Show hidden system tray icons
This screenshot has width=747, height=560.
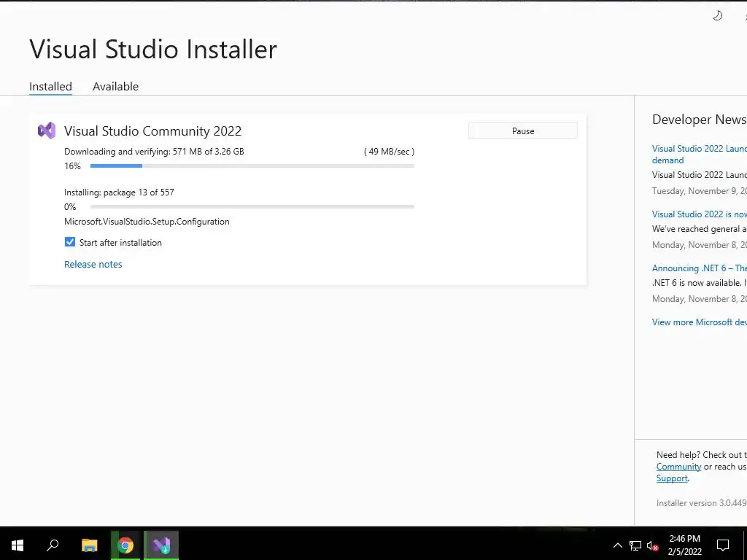pyautogui.click(x=617, y=545)
